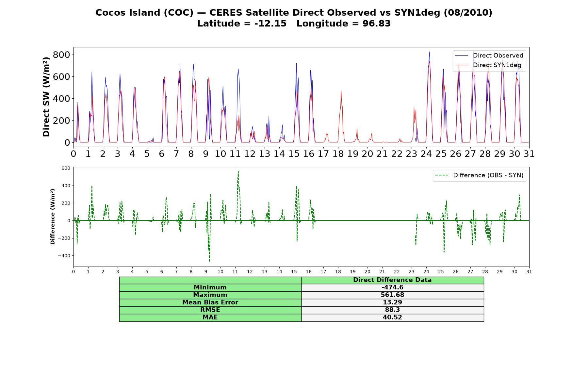This screenshot has height=392, width=588.
Task: Select the Minimum value -474.6 cell
Action: 393,287
